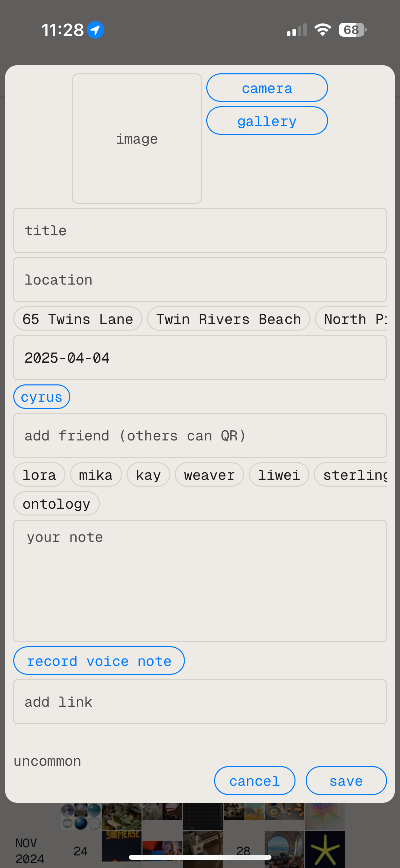
Task: Add weaver as a friend
Action: 209,475
